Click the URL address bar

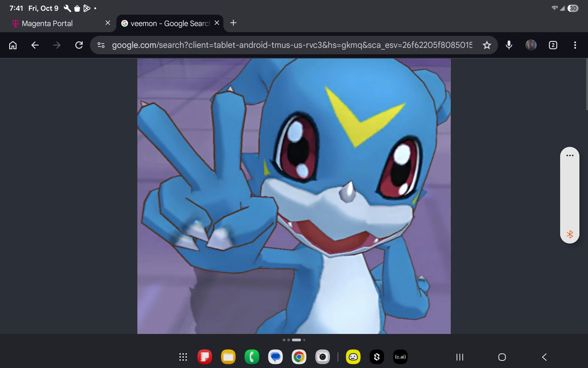pyautogui.click(x=292, y=45)
